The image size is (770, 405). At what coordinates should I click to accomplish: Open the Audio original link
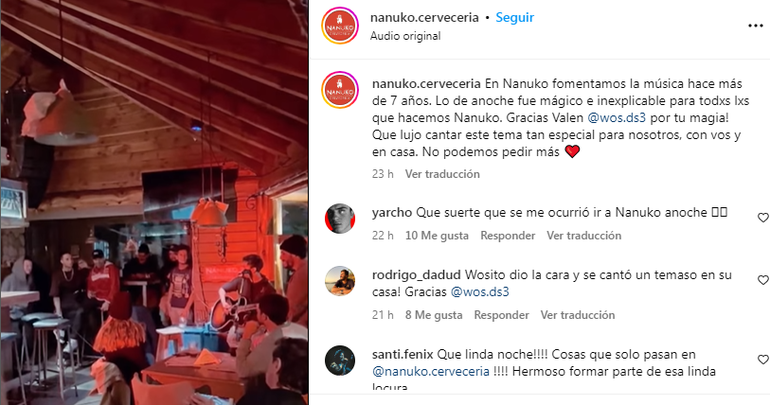point(405,36)
